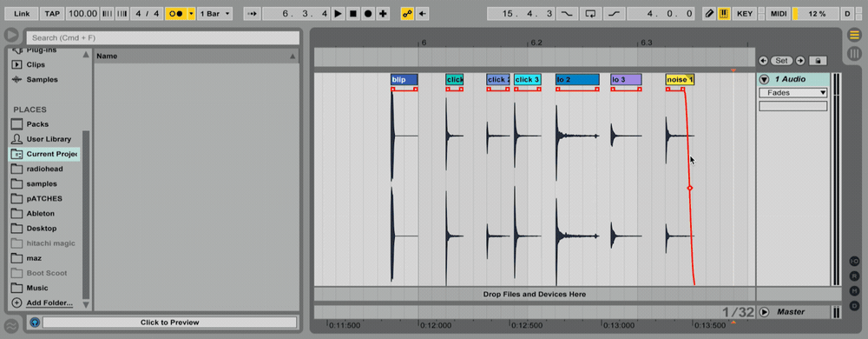Show the Arrangement view with the horizontal-lines icon
868x339 pixels.
[854, 36]
